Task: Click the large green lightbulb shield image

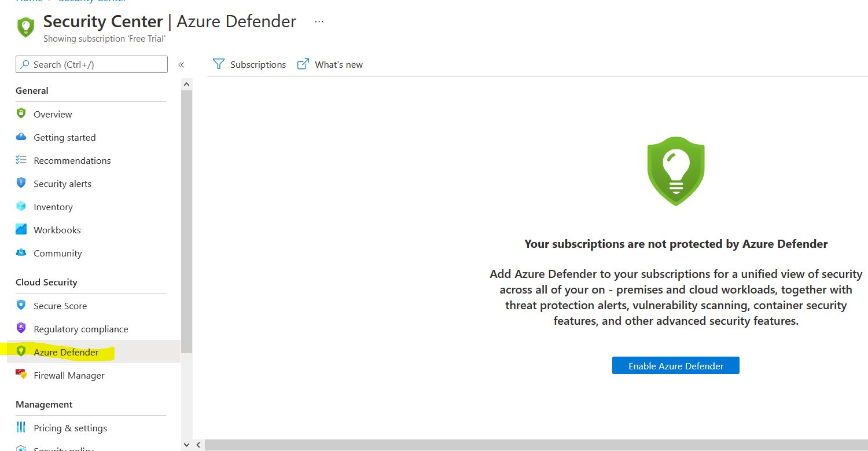Action: 676,171
